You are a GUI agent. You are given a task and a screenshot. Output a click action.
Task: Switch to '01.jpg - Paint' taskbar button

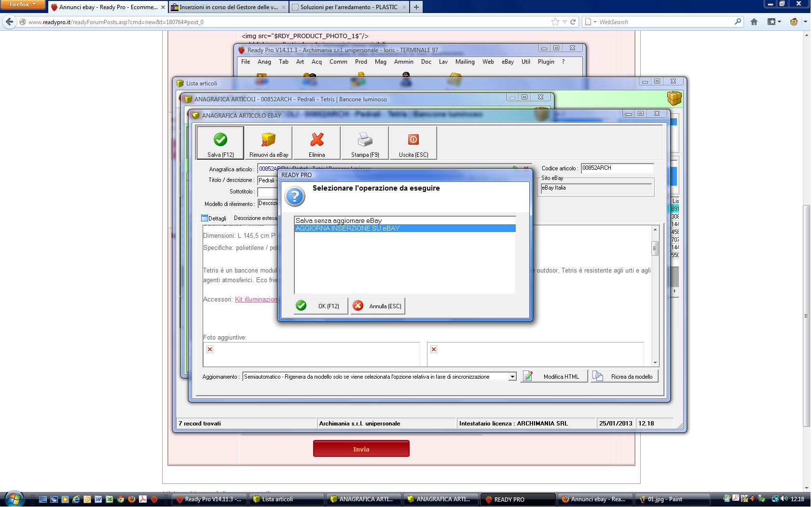point(673,499)
